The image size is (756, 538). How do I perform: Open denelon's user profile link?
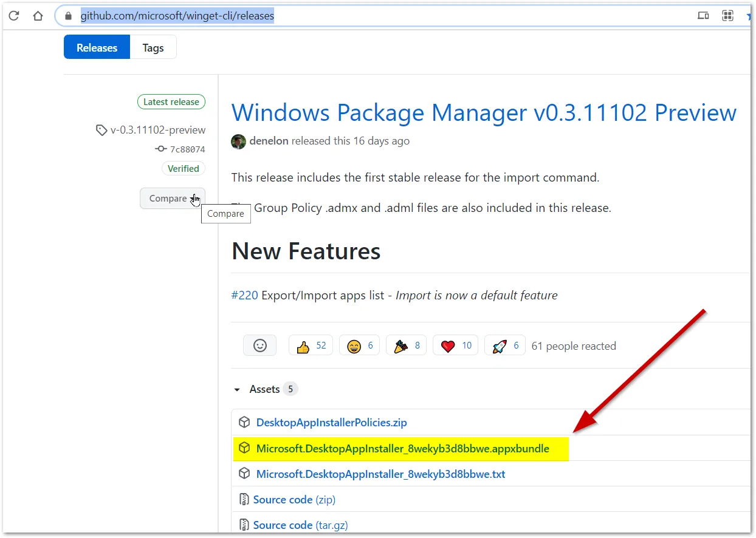pyautogui.click(x=269, y=141)
